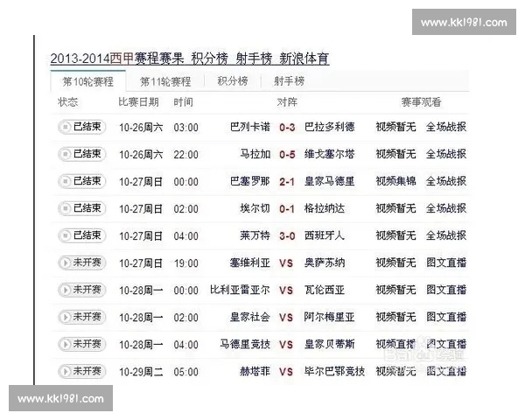525x420 pixels.
Task: Click team name 马拉加
Action: (255, 154)
